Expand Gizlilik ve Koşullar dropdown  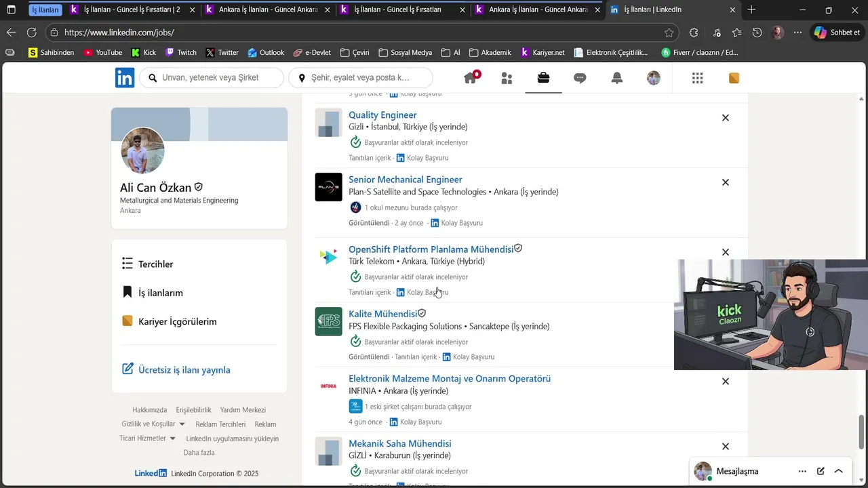pos(153,424)
